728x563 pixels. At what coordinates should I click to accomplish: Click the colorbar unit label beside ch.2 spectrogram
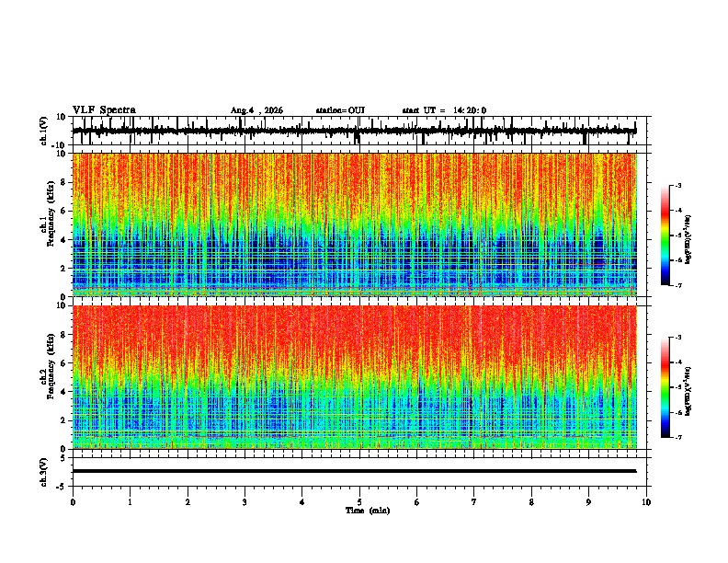pyautogui.click(x=688, y=391)
